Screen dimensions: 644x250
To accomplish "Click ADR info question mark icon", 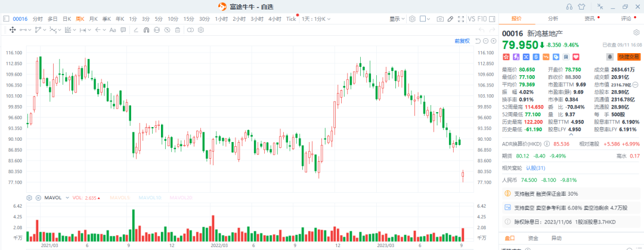I will pyautogui.click(x=547, y=144).
